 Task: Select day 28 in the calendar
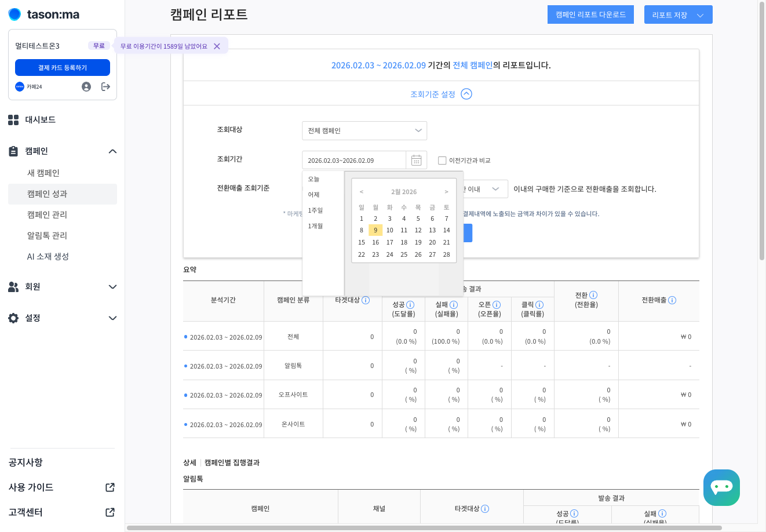tap(447, 254)
